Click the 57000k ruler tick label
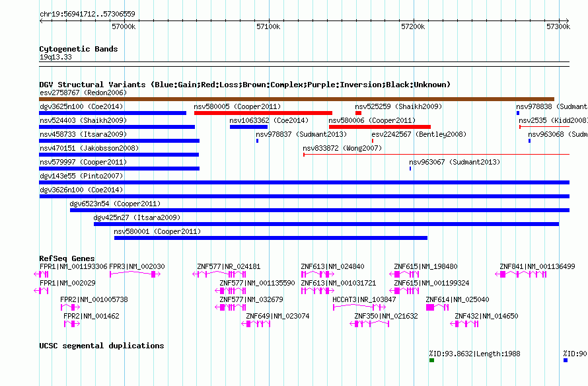The width and height of the screenshot is (588, 386). 124,26
